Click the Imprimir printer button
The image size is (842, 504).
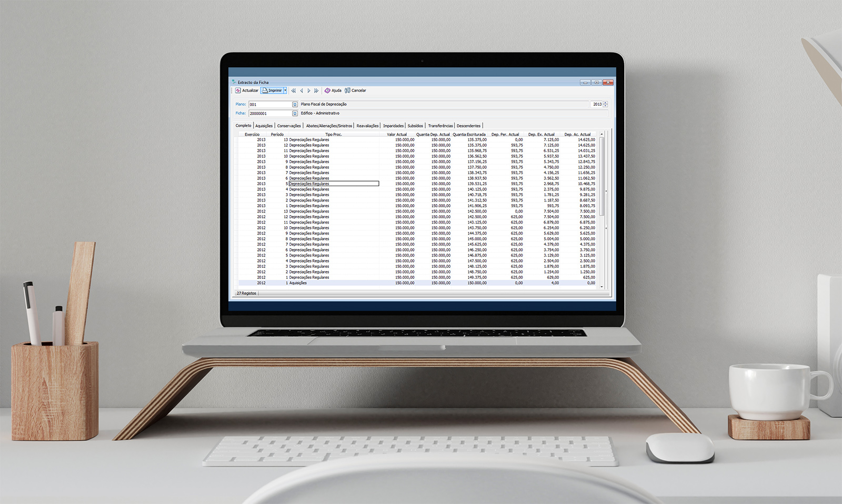(272, 90)
